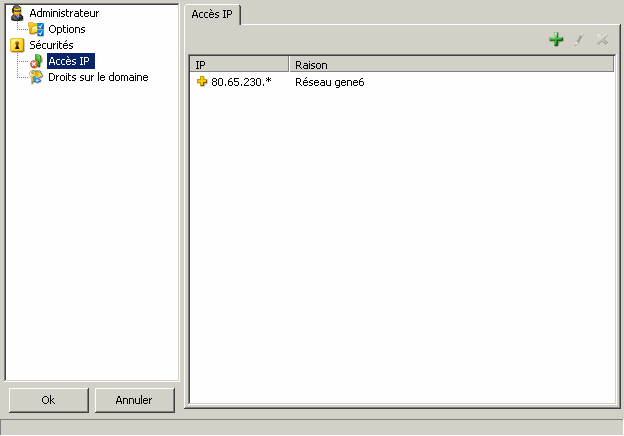The height and width of the screenshot is (436, 624).
Task: Open the Options tree entry
Action: pyautogui.click(x=66, y=29)
